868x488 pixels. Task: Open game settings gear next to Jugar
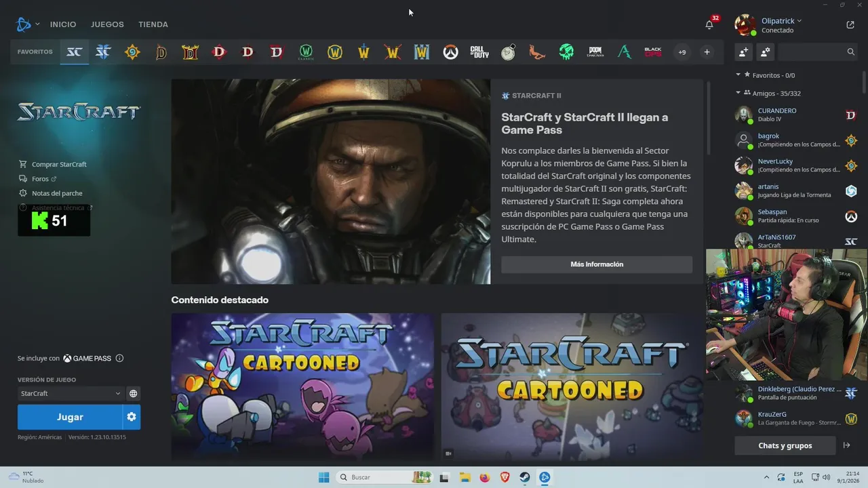pyautogui.click(x=132, y=417)
